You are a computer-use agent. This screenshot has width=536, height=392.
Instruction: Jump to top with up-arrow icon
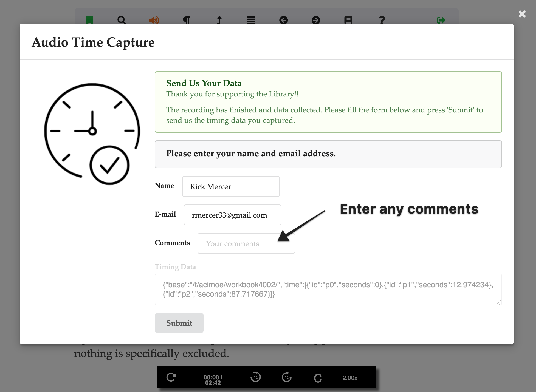[219, 20]
